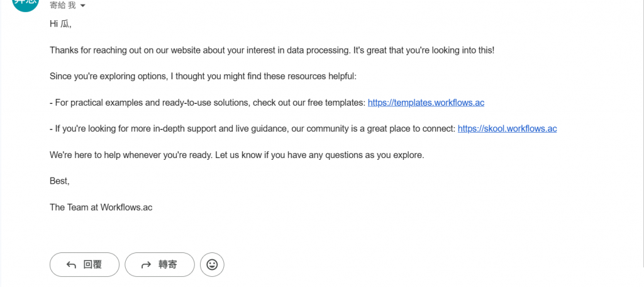
Task: Open the skool.workflows.ac community link
Action: pos(507,128)
